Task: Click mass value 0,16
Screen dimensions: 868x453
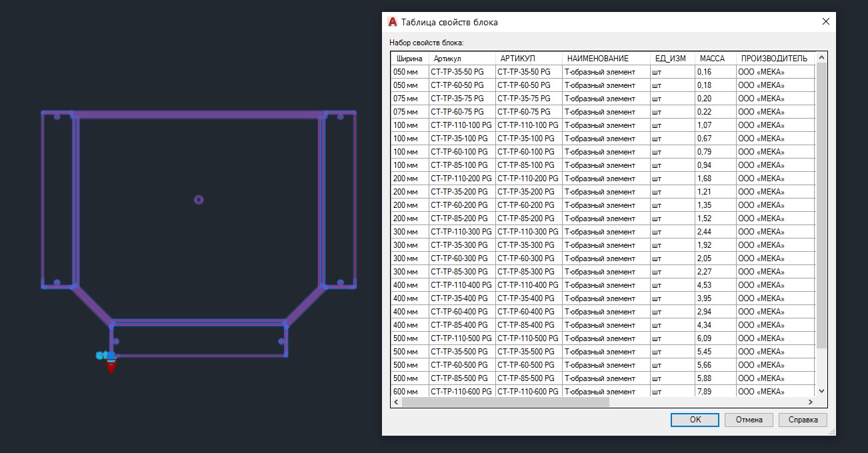Action: (x=715, y=72)
